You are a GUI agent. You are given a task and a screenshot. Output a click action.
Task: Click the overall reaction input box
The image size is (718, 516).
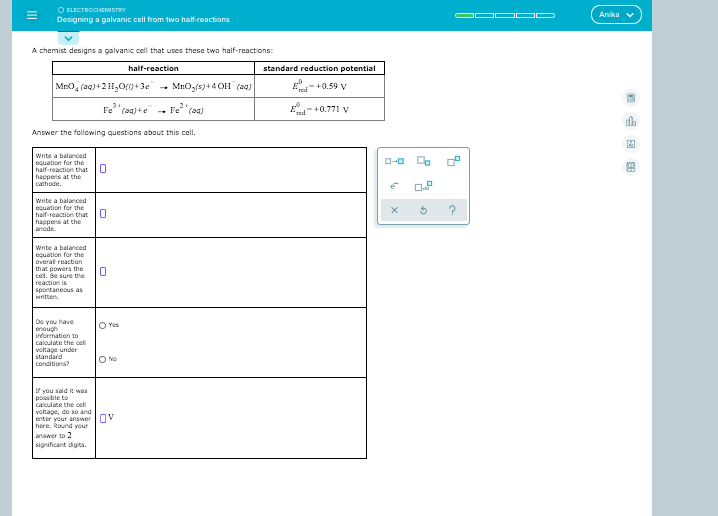tap(103, 272)
